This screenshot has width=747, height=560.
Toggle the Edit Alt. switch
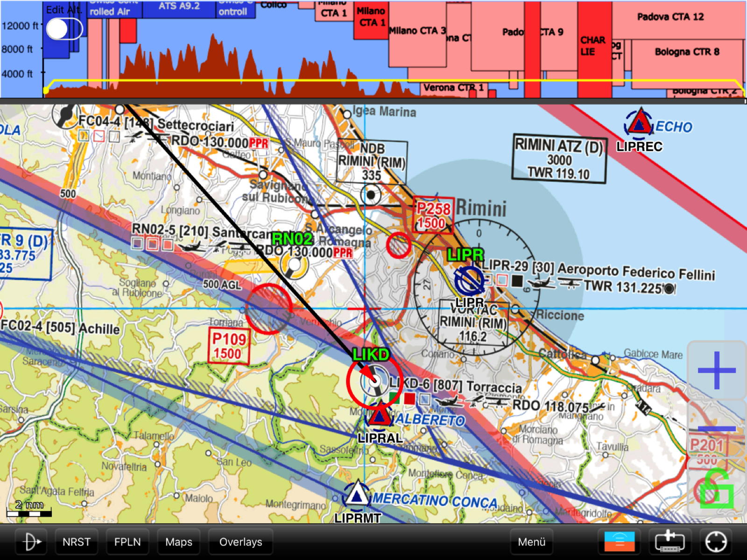coord(64,29)
